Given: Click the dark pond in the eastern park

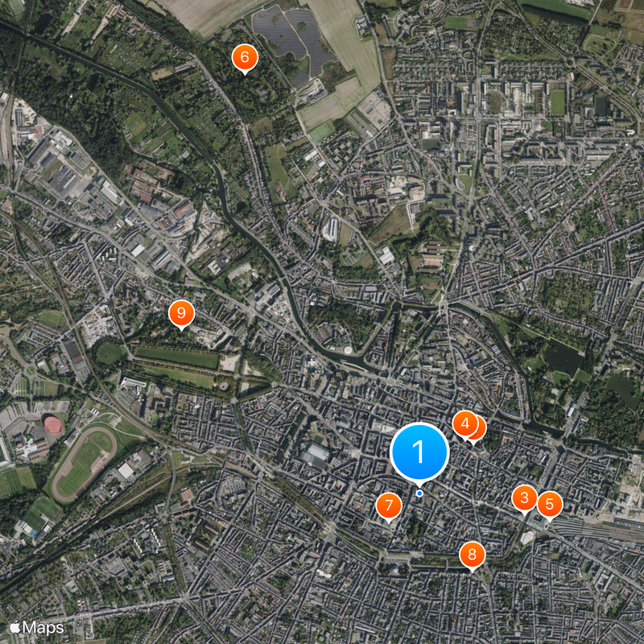Looking at the screenshot, I should tap(563, 357).
